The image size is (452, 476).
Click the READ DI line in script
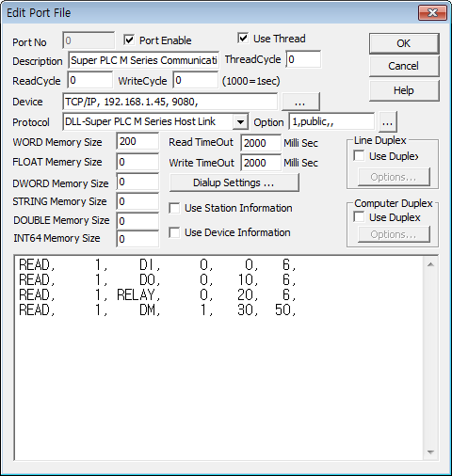point(157,265)
